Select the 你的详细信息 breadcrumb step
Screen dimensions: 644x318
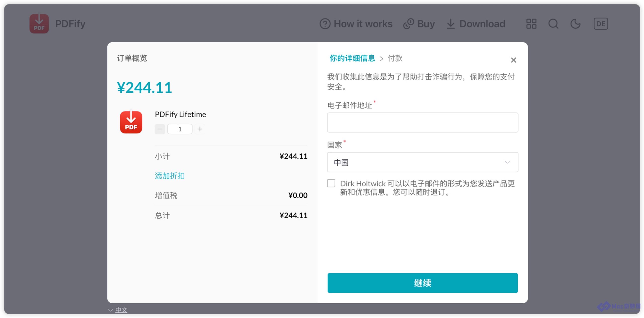[352, 58]
